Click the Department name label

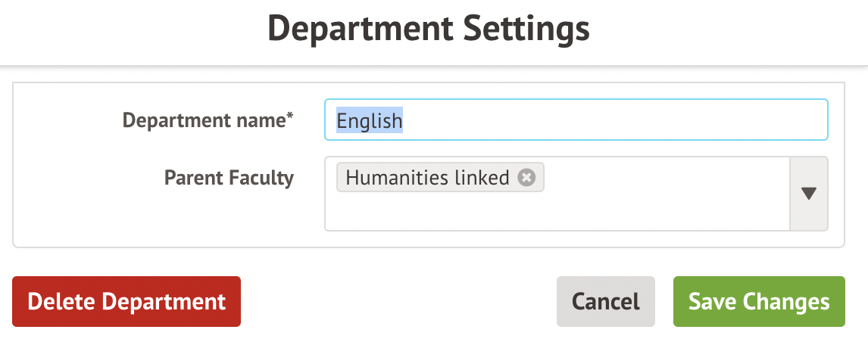coord(204,120)
